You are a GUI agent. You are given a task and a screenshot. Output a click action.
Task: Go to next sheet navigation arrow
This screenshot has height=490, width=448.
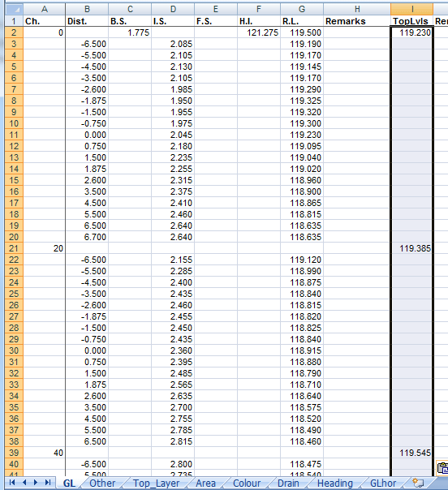tap(36, 483)
